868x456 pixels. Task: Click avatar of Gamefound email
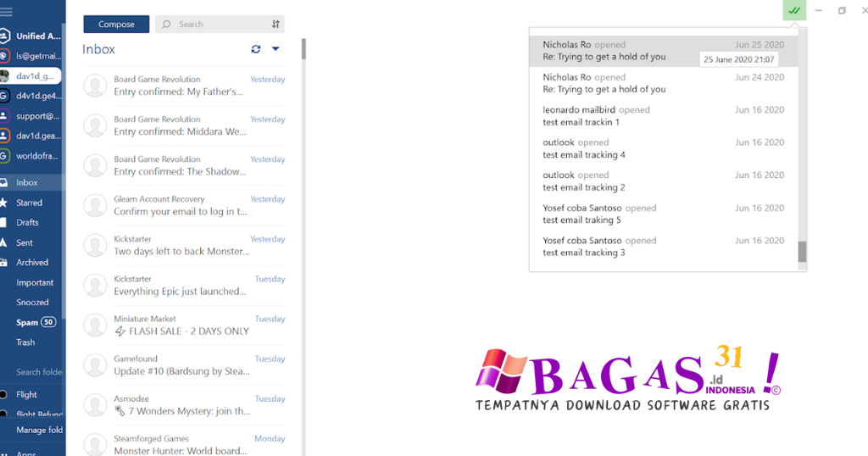[x=95, y=364]
